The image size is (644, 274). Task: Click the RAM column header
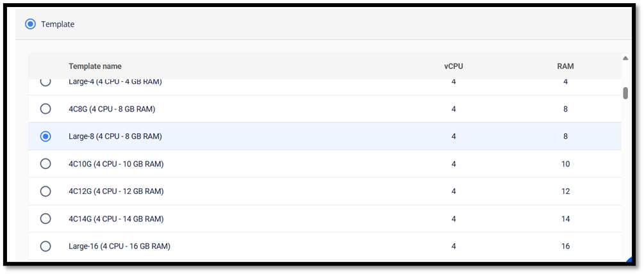[x=565, y=67]
